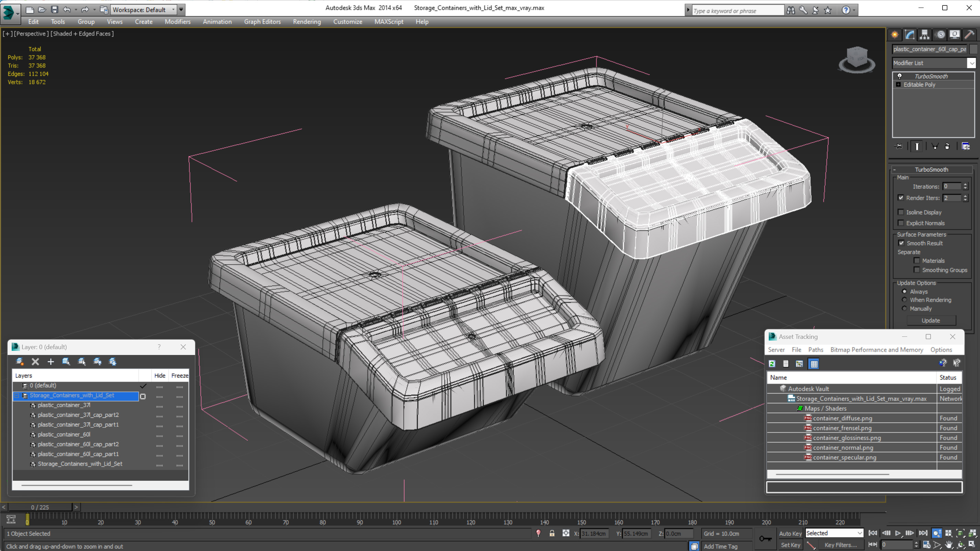Click the binoculars search icon in title bar
This screenshot has height=551, width=980.
[791, 10]
